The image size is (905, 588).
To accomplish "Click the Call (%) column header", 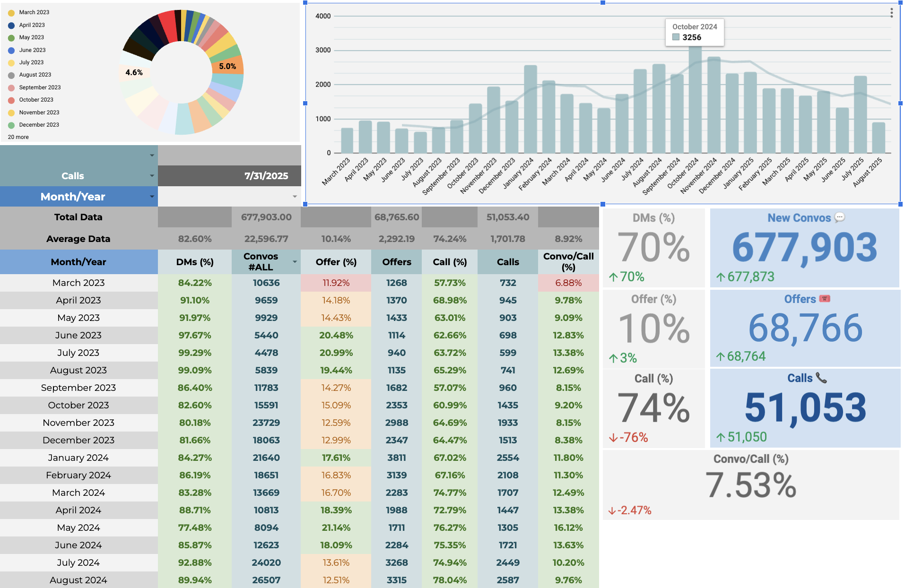I will point(450,262).
